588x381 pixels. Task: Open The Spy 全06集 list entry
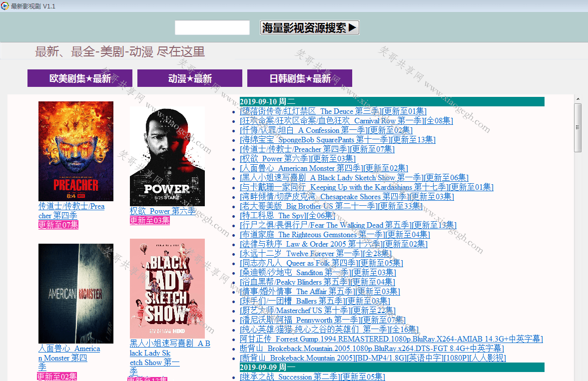[x=288, y=216]
